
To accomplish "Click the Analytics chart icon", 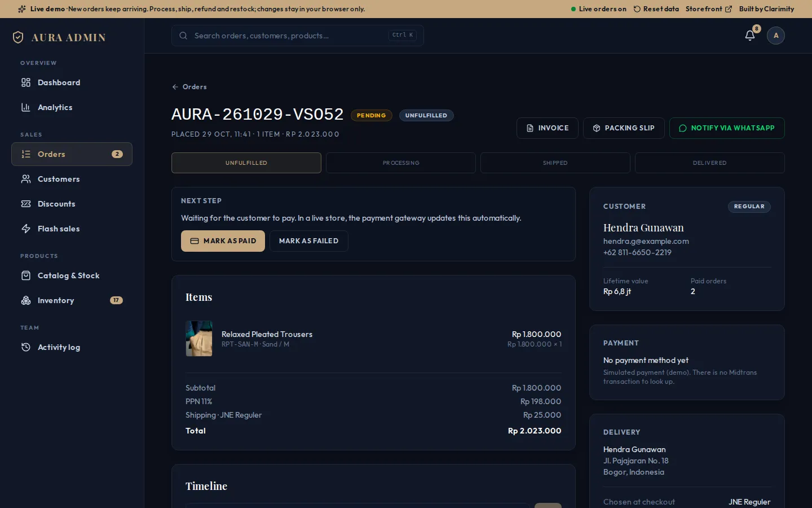I will click(26, 107).
